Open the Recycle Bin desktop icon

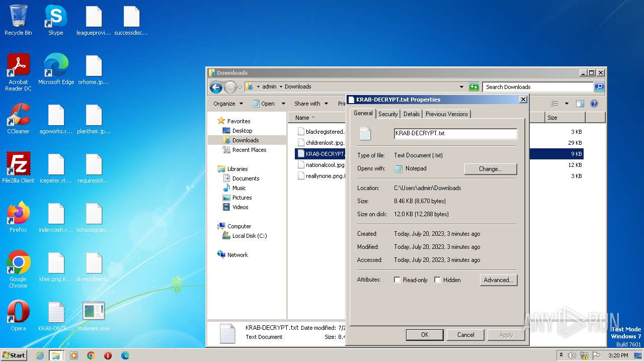pos(18,20)
